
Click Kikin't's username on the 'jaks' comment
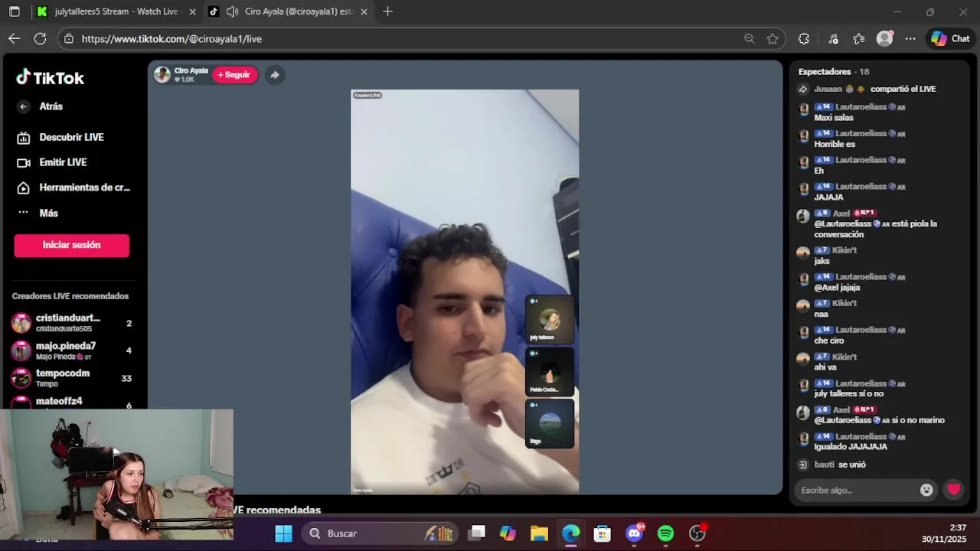[844, 250]
